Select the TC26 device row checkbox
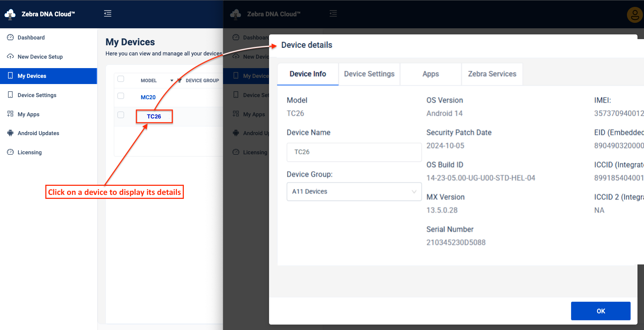This screenshot has width=644, height=330. tap(121, 115)
